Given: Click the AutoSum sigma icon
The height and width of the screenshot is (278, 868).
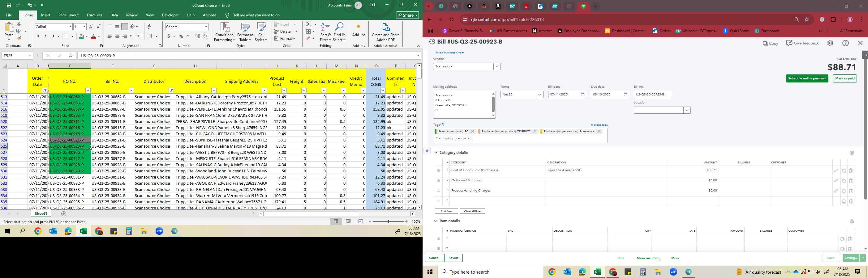Looking at the screenshot, I should pyautogui.click(x=308, y=24).
